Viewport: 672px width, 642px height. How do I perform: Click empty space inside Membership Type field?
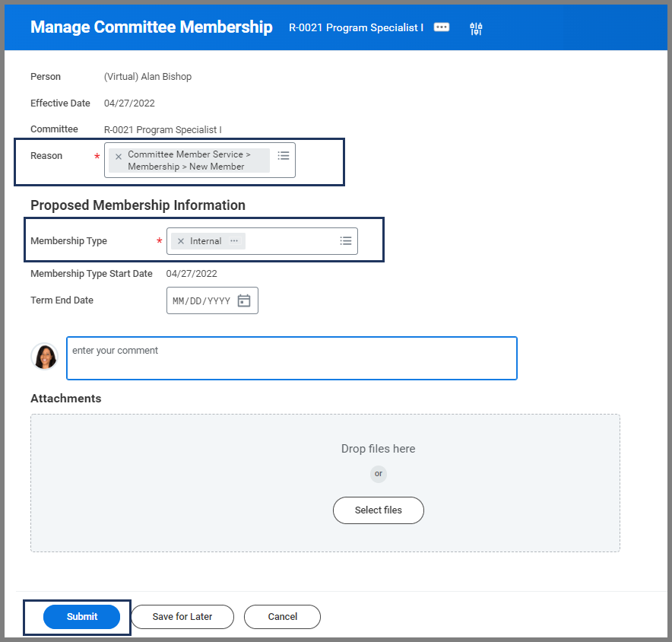293,241
